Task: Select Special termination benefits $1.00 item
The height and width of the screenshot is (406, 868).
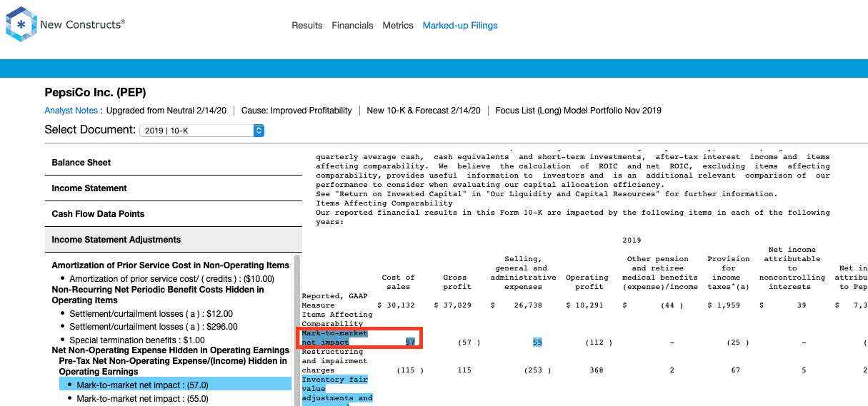Action: click(x=137, y=340)
